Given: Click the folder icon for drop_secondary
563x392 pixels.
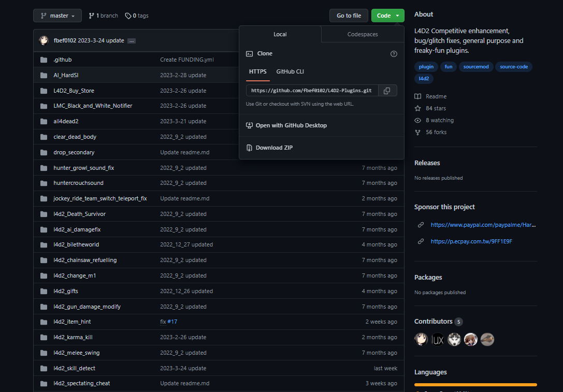Looking at the screenshot, I should (44, 152).
